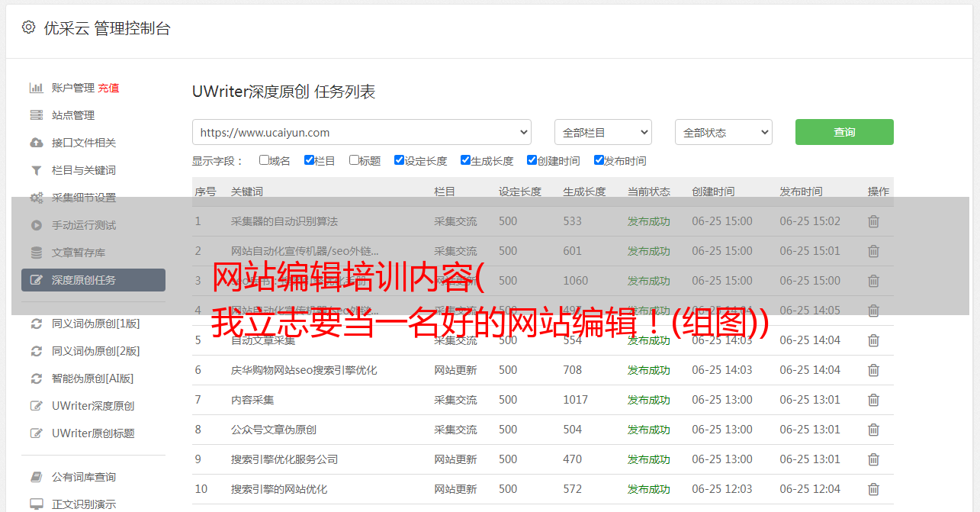Toggle the 域名 field checkbox
The image size is (980, 512).
[x=264, y=160]
